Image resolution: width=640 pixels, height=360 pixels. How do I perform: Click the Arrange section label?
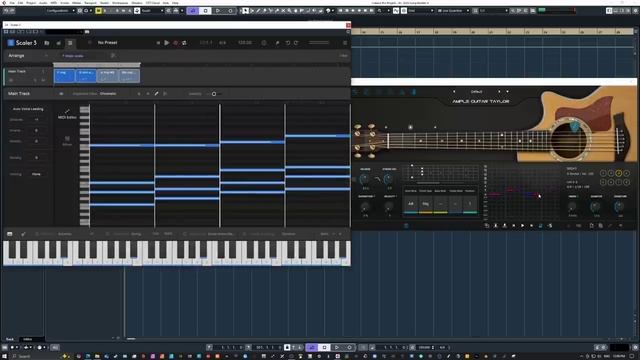[16, 56]
